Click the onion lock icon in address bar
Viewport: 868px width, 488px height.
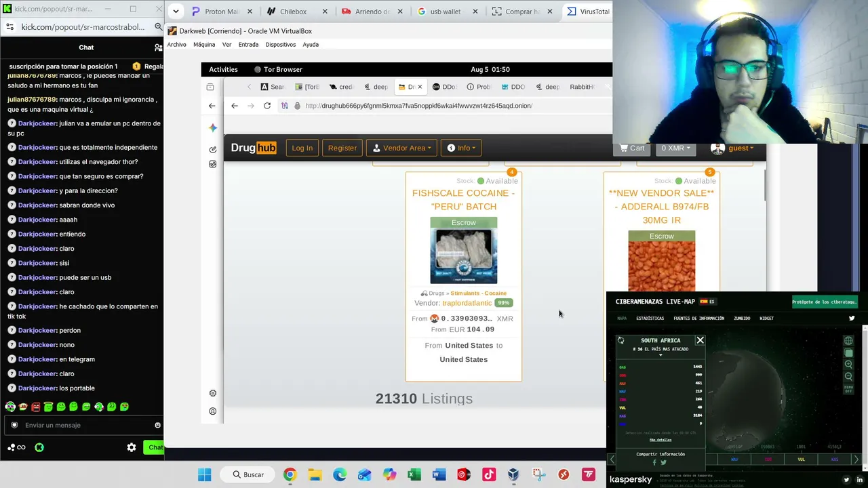click(x=297, y=106)
